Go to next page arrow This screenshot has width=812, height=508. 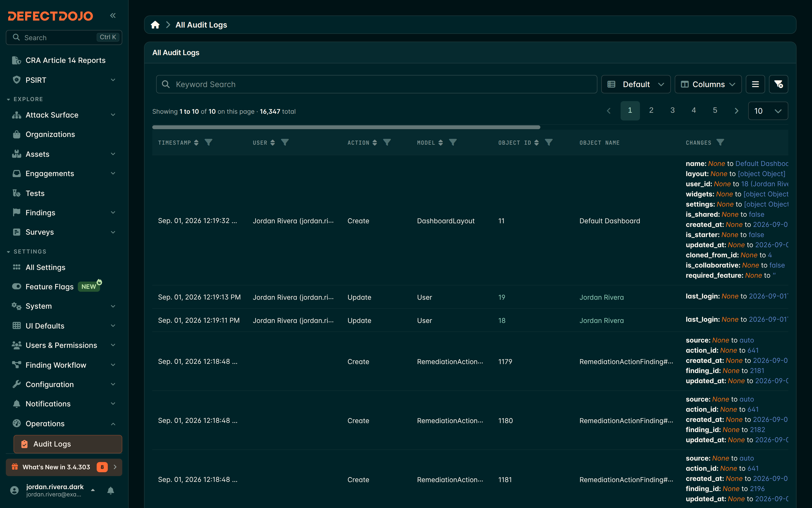coord(736,111)
